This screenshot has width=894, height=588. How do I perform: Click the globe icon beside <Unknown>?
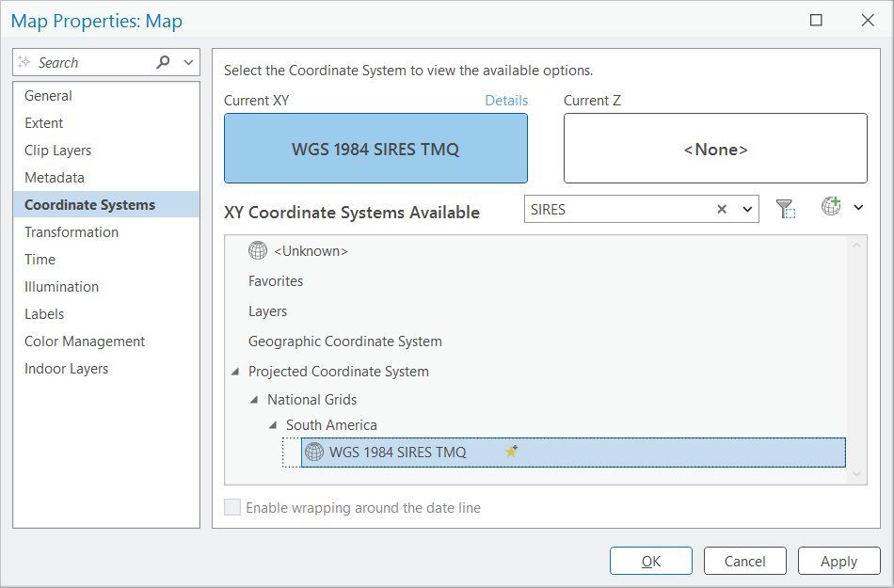coord(257,250)
